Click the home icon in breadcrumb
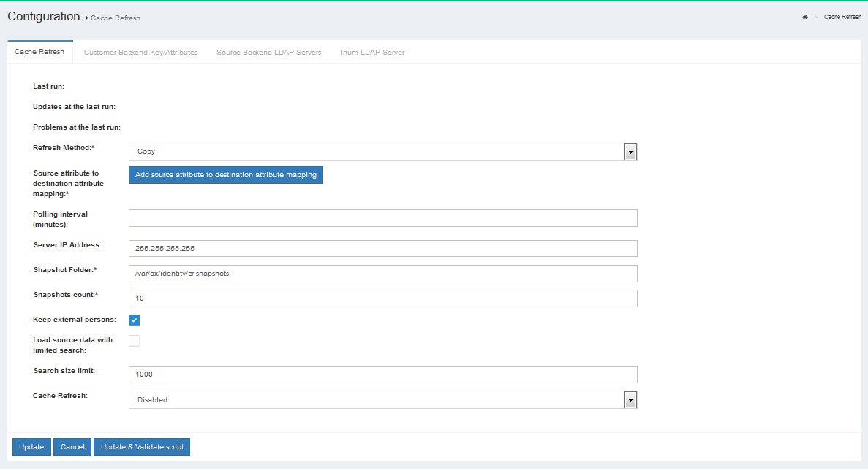 [805, 17]
